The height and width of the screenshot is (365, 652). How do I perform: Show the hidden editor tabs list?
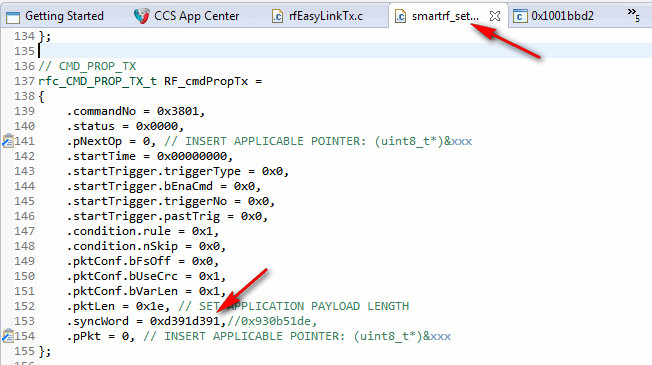point(634,14)
